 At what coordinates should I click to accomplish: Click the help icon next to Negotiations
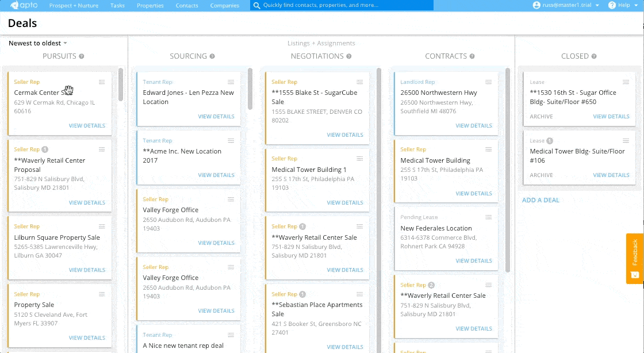tap(349, 56)
